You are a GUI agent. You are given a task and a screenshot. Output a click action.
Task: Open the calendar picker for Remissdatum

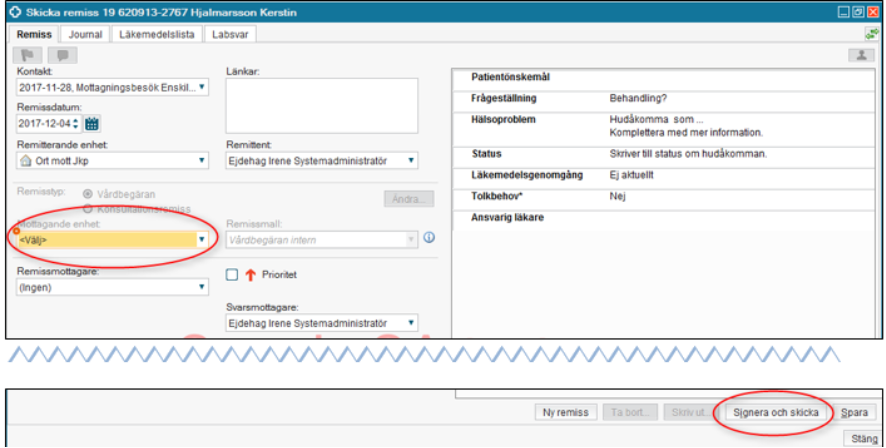coord(92,124)
